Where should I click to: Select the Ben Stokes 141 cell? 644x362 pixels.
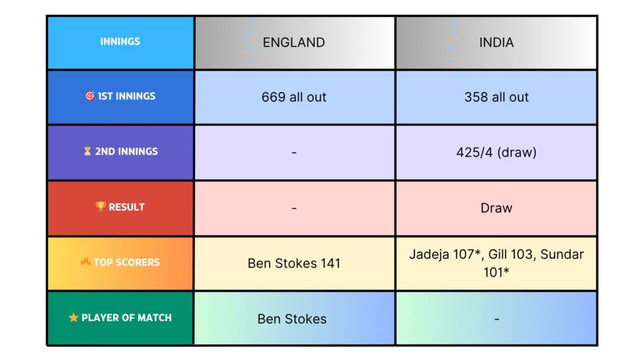click(294, 263)
